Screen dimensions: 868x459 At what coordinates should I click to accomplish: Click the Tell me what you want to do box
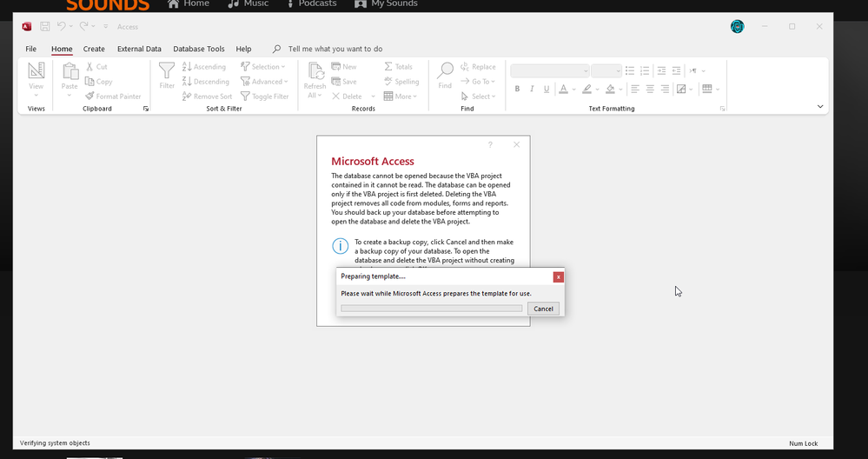click(x=335, y=49)
